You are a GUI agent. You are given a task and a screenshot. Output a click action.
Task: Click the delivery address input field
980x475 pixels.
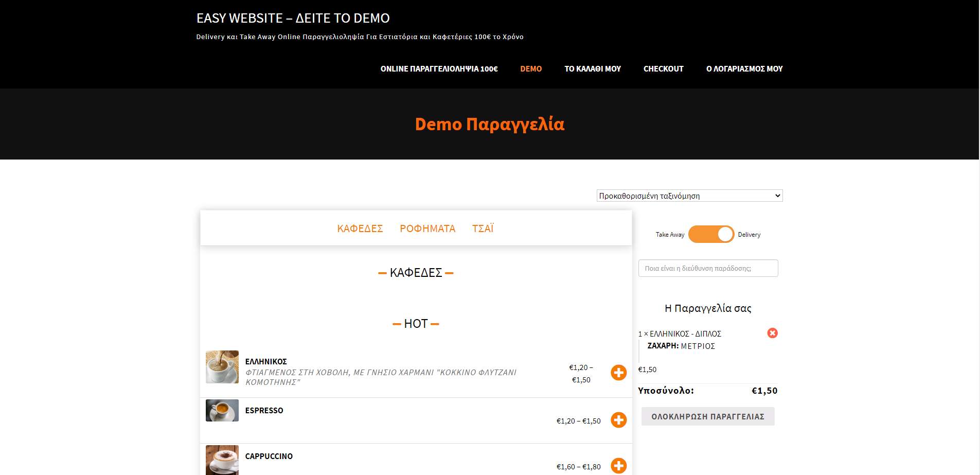point(708,268)
